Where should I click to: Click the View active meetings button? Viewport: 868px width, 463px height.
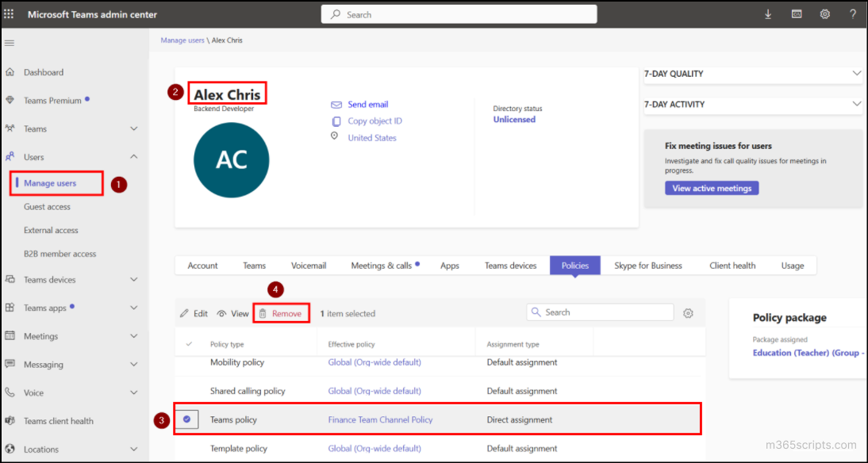(712, 188)
